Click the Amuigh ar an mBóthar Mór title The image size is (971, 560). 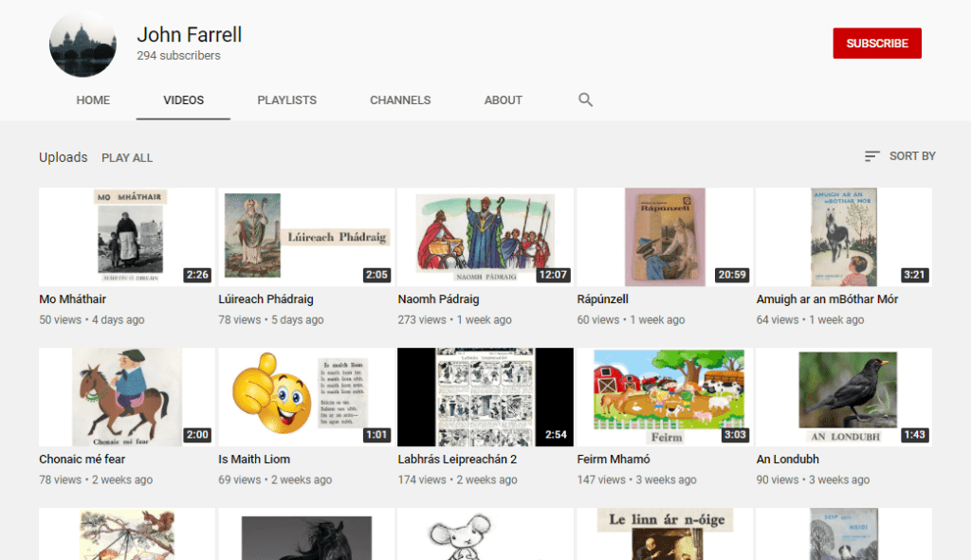click(827, 299)
